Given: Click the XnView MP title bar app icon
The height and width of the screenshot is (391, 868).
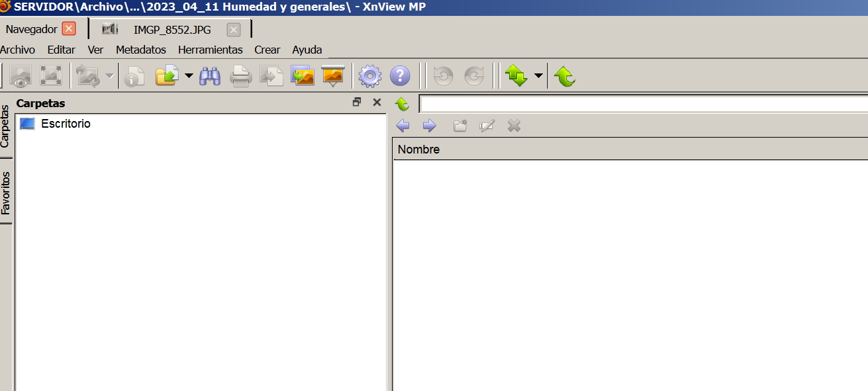Looking at the screenshot, I should 5,7.
